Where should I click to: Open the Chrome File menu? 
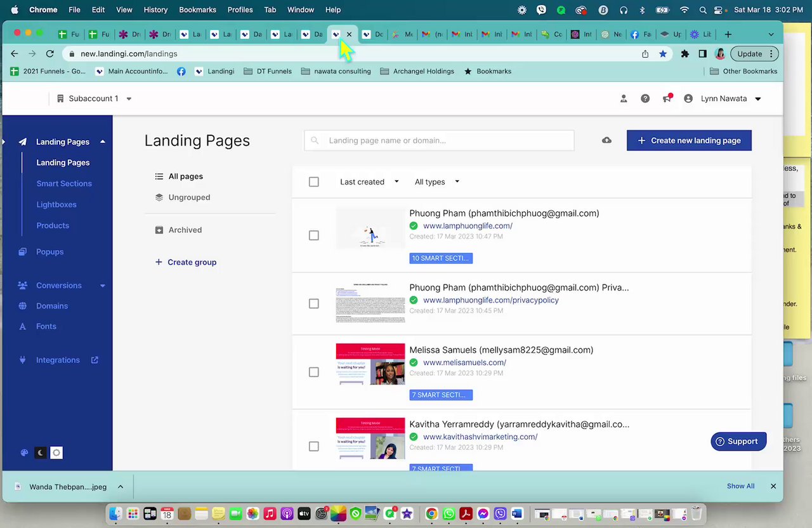[74, 10]
